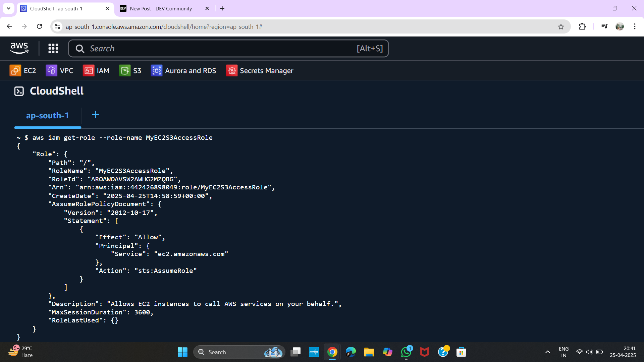Reload the current page

coord(39,26)
